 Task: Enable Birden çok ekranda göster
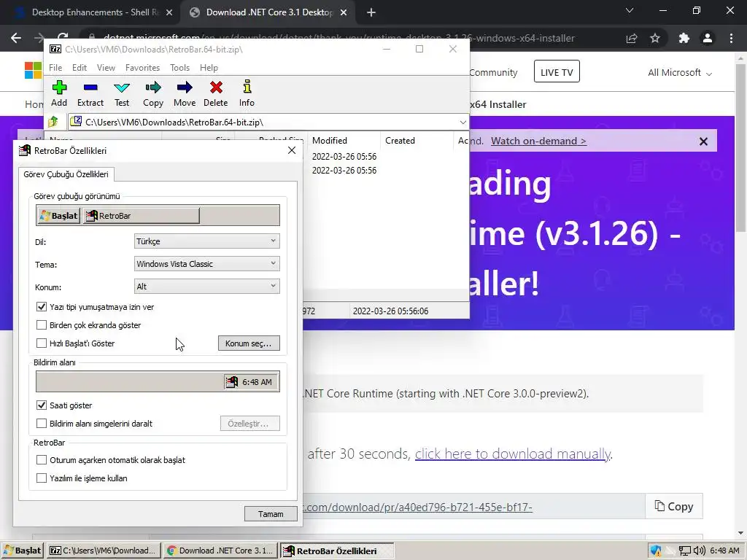click(42, 324)
